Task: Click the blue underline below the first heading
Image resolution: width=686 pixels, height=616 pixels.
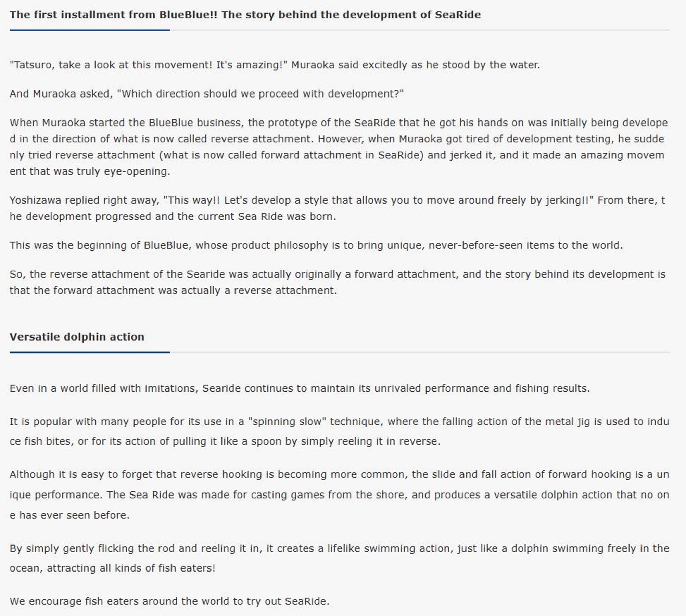Action: coord(90,30)
